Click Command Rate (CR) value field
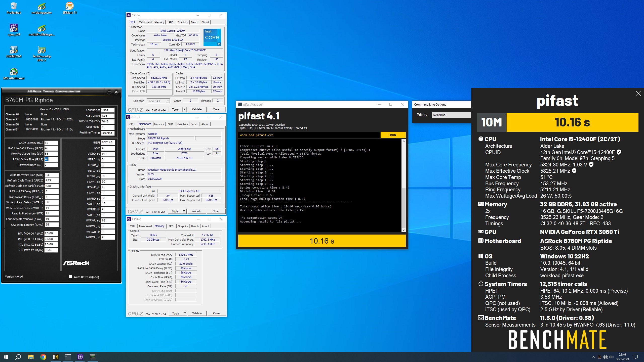This screenshot has width=644, height=362. [x=51, y=165]
